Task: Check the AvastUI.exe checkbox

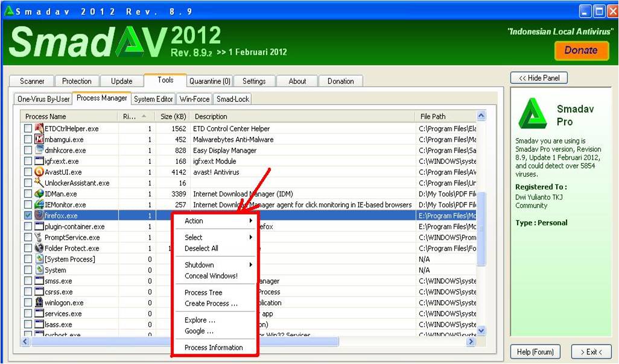Action: 28,172
